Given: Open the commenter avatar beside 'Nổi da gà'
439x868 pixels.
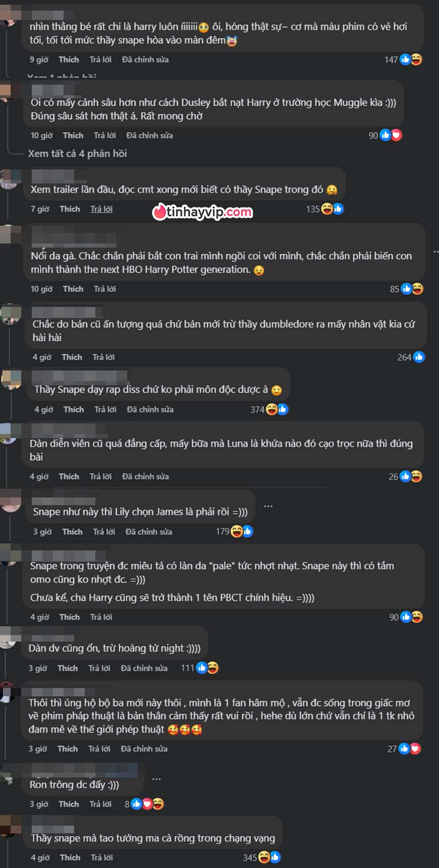Looking at the screenshot, I should 10,235.
